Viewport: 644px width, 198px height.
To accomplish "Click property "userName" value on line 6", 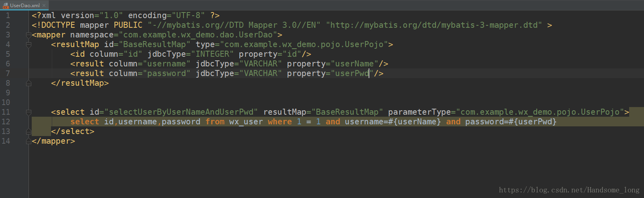I will [x=355, y=64].
